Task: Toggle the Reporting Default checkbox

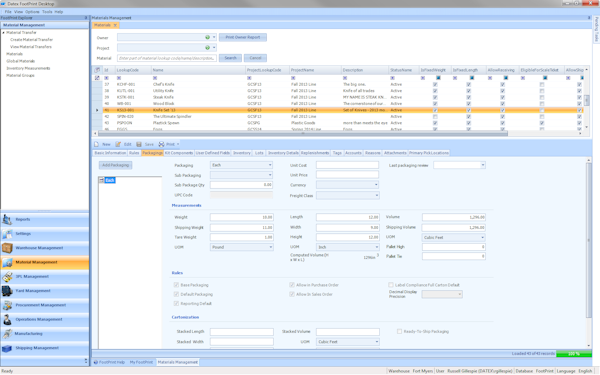Action: [176, 303]
